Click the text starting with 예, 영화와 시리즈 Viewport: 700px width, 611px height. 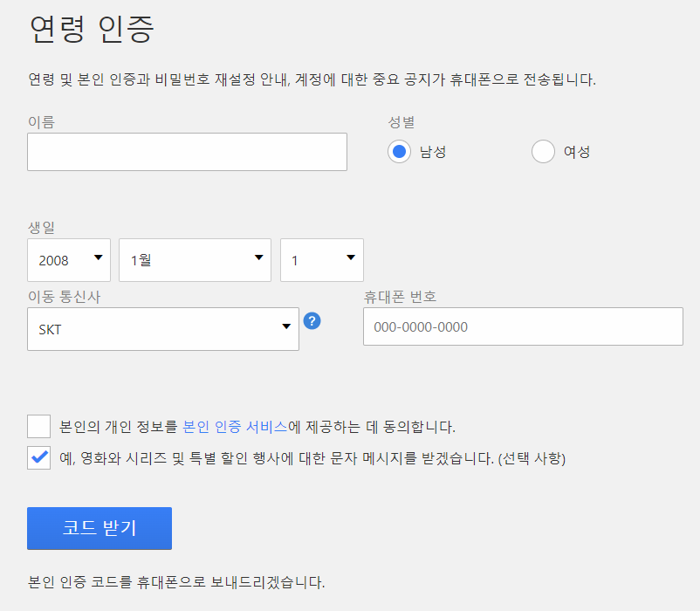coord(312,458)
